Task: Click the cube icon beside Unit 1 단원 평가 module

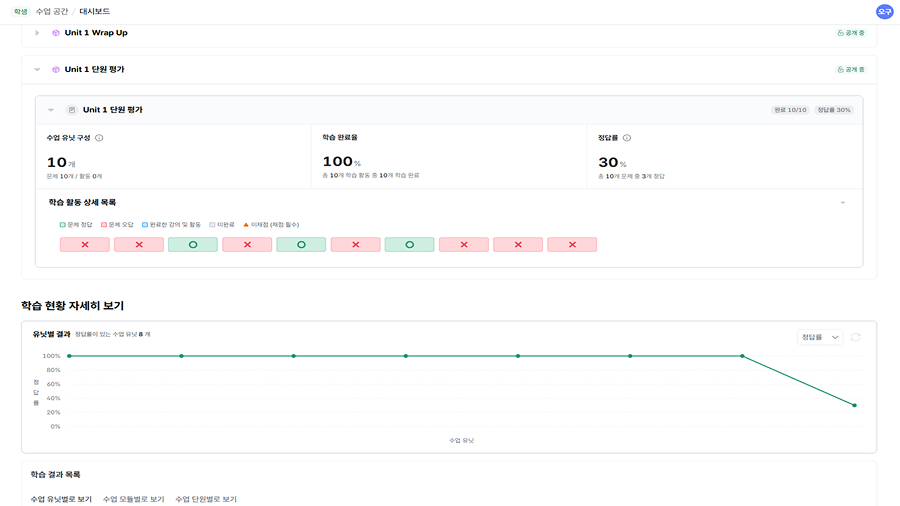Action: click(56, 70)
